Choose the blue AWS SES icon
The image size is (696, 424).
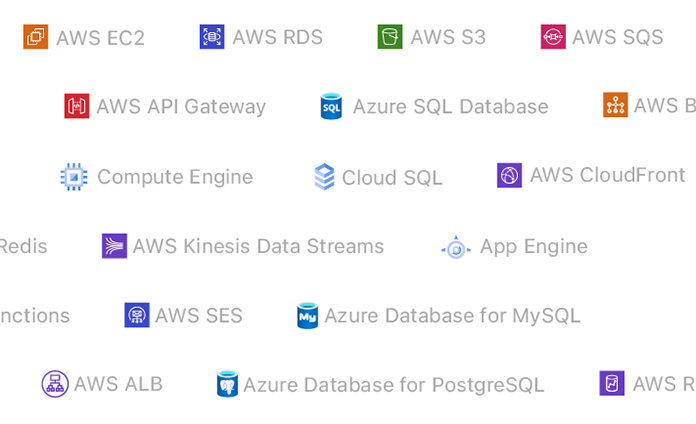(x=137, y=315)
